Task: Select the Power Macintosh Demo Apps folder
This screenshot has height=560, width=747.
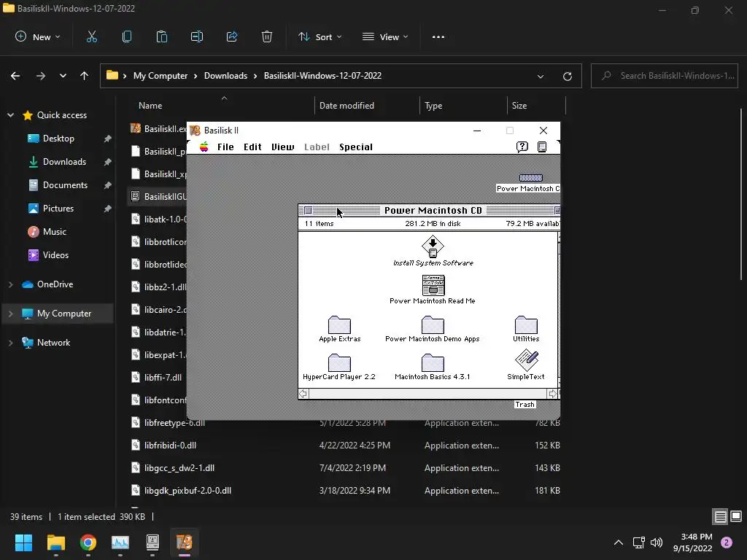Action: (x=433, y=324)
